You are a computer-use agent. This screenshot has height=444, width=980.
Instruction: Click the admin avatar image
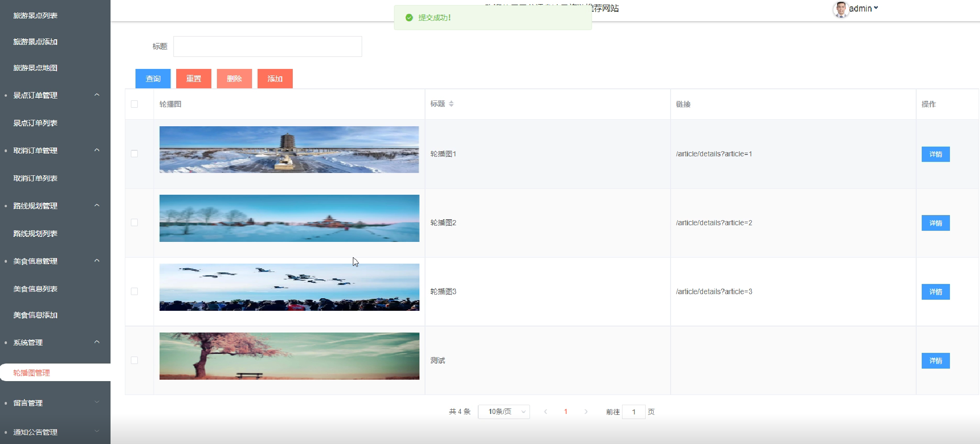point(841,9)
